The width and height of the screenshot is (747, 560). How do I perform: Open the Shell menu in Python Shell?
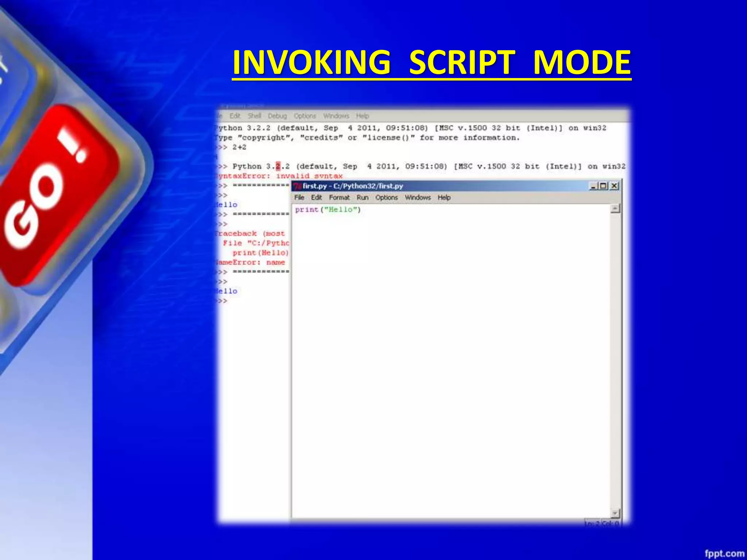254,116
